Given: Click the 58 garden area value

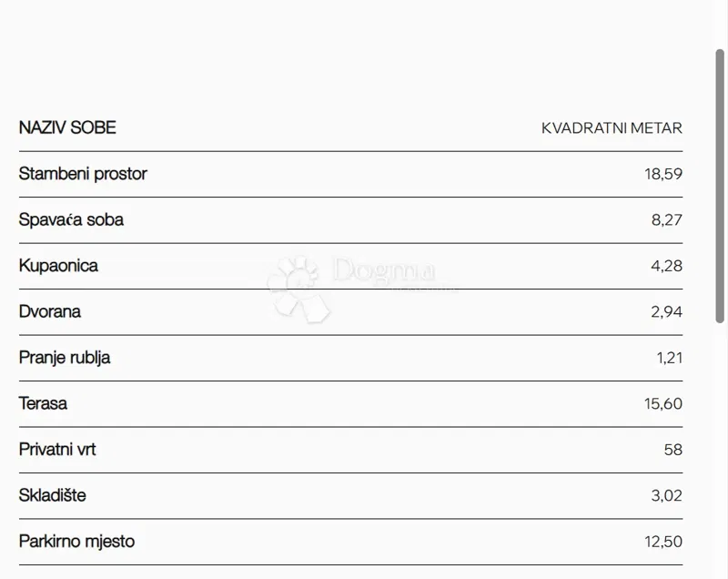Looking at the screenshot, I should point(673,450).
